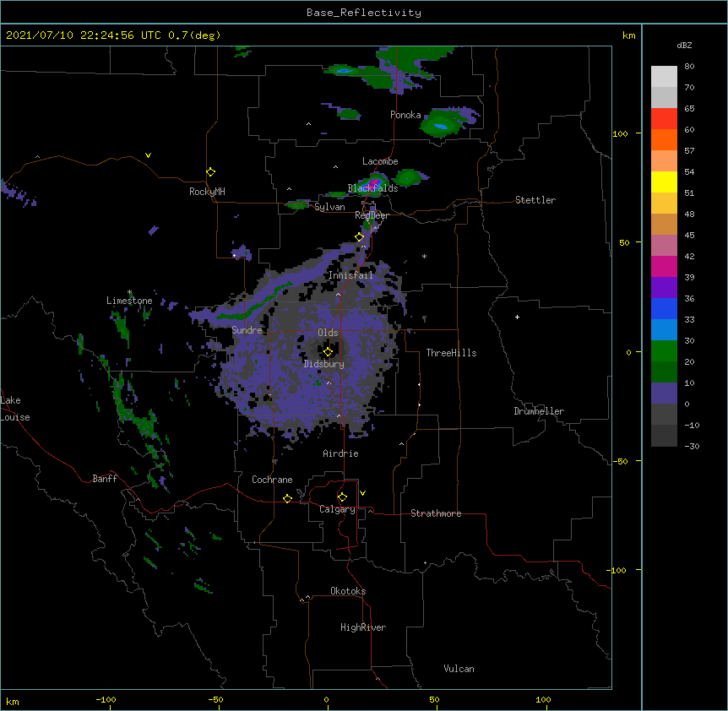Click the Base_Reflectivity title
This screenshot has width=728, height=711.
click(x=364, y=13)
